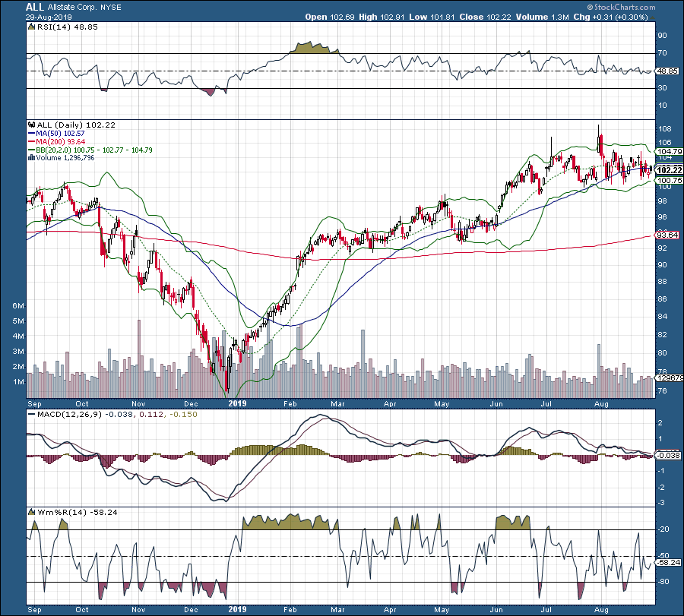The height and width of the screenshot is (616, 684).
Task: Click the Chg +0.31 (+0.30%) value
Action: pyautogui.click(x=610, y=17)
